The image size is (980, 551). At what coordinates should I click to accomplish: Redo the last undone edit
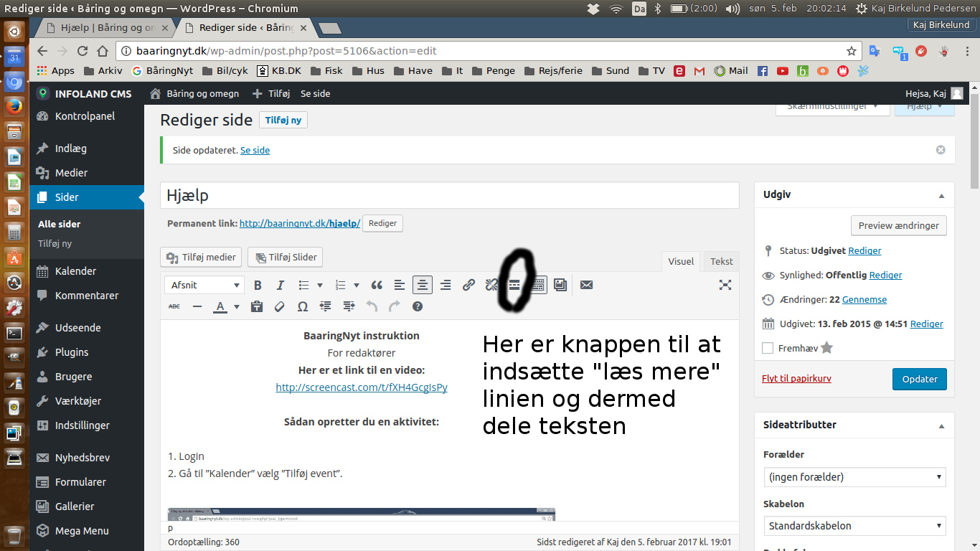coord(395,306)
